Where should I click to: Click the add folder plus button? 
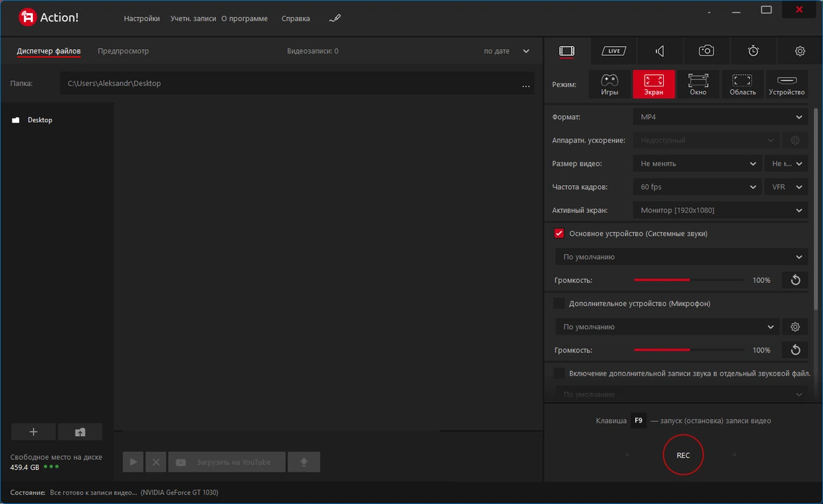point(34,432)
